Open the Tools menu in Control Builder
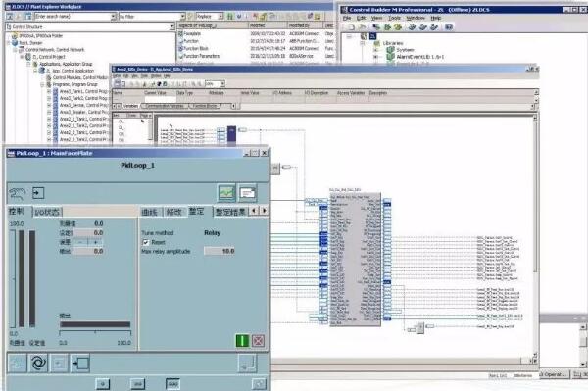Viewport: 588px width, 391px height. coord(394,18)
